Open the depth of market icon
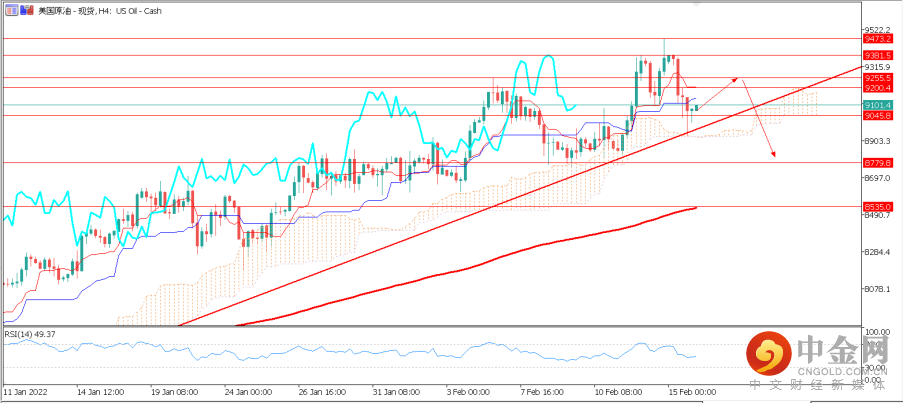Image resolution: width=903 pixels, height=403 pixels. [26, 10]
